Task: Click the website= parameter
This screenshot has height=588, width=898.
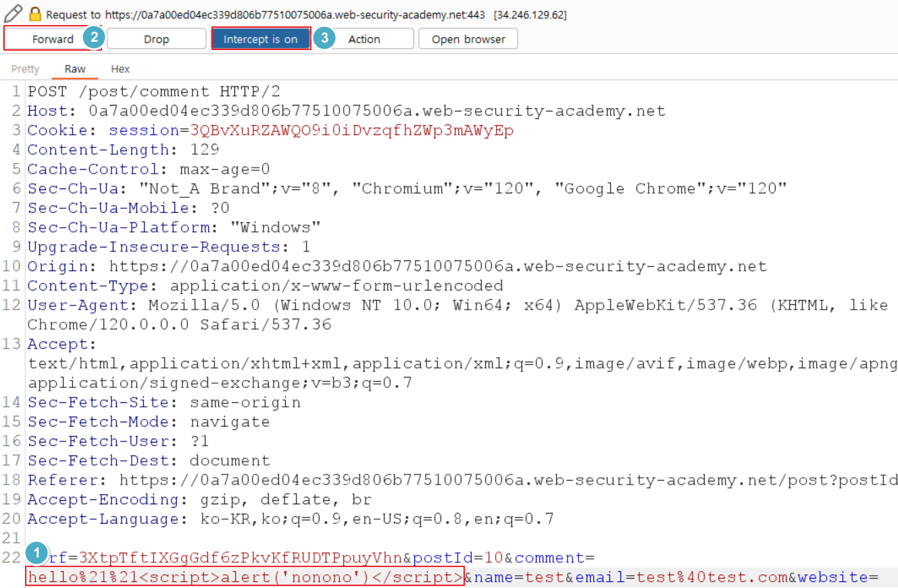Action: tap(838, 578)
